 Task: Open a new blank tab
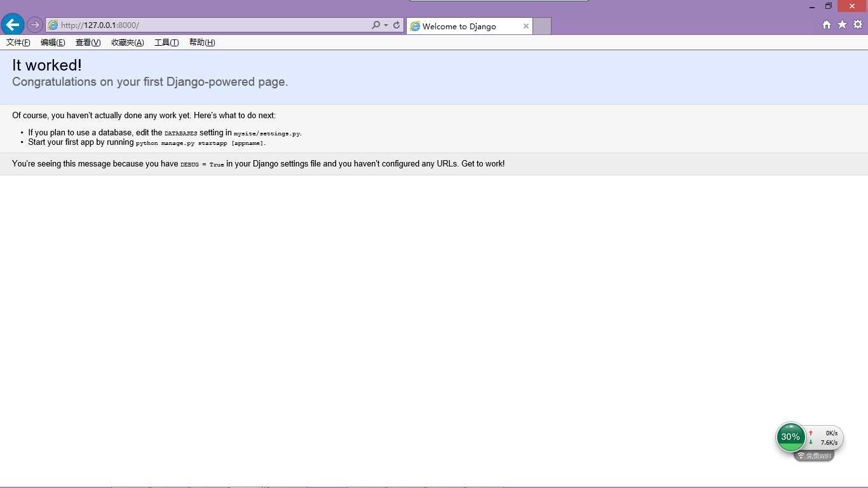tap(541, 26)
